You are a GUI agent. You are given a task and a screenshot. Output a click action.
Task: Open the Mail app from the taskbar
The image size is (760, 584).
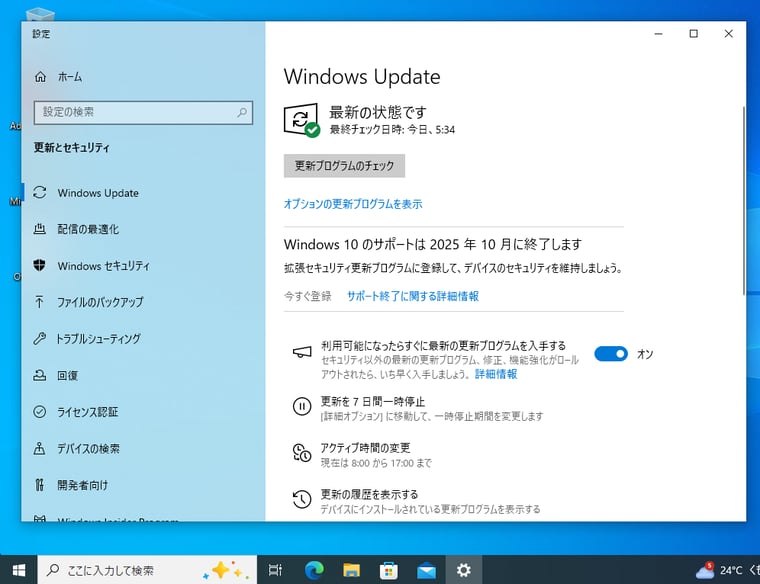(427, 570)
